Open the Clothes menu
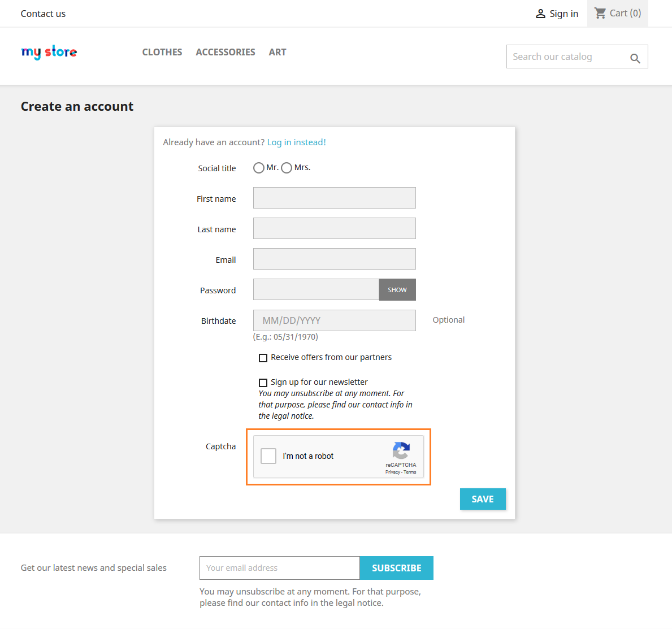Screen dimensions: 672x629 [x=162, y=52]
